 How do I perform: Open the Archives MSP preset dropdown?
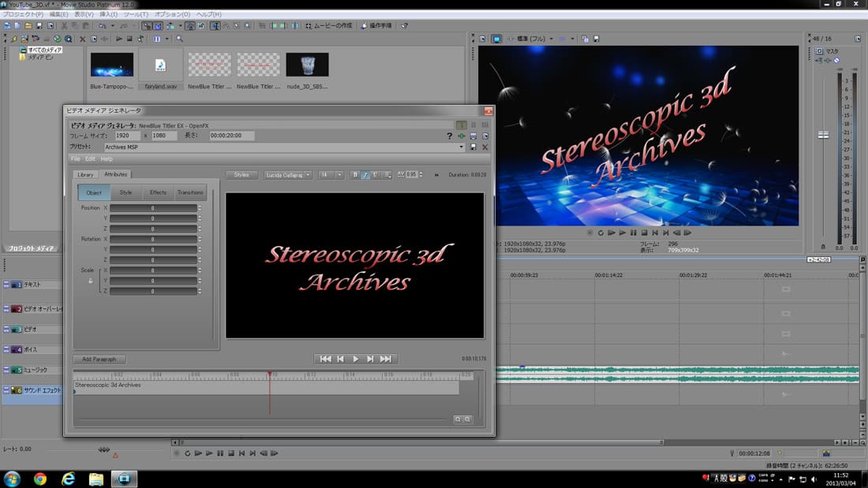tap(462, 147)
